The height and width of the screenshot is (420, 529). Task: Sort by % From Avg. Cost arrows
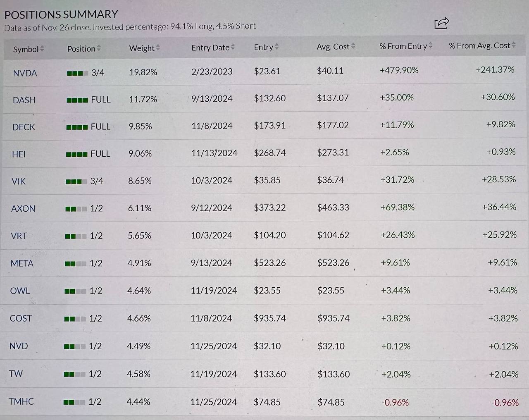514,45
